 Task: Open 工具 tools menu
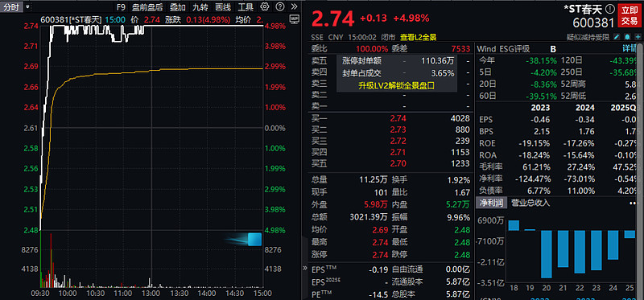pyautogui.click(x=246, y=7)
